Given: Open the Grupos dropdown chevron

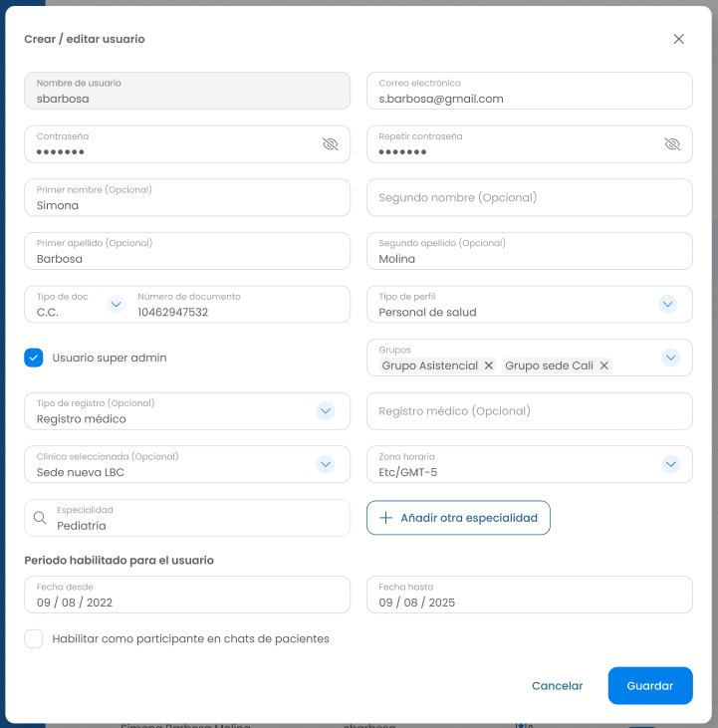Looking at the screenshot, I should pyautogui.click(x=670, y=358).
